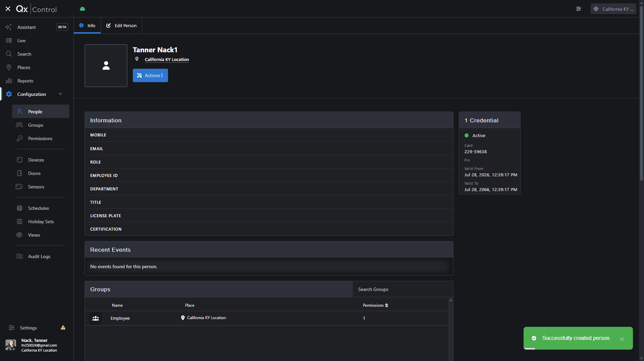Viewport: 644px width, 361px height.
Task: Open the California KY location selector
Action: (613, 9)
